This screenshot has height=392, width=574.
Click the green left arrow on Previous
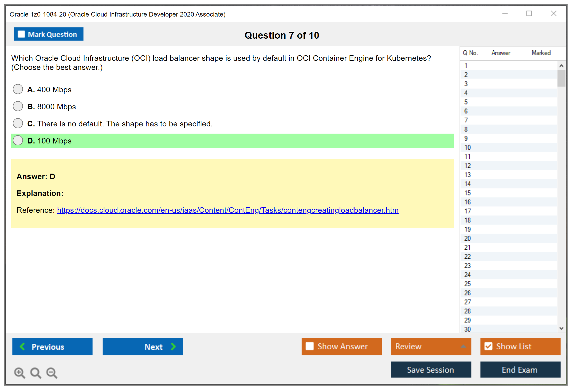pyautogui.click(x=22, y=346)
